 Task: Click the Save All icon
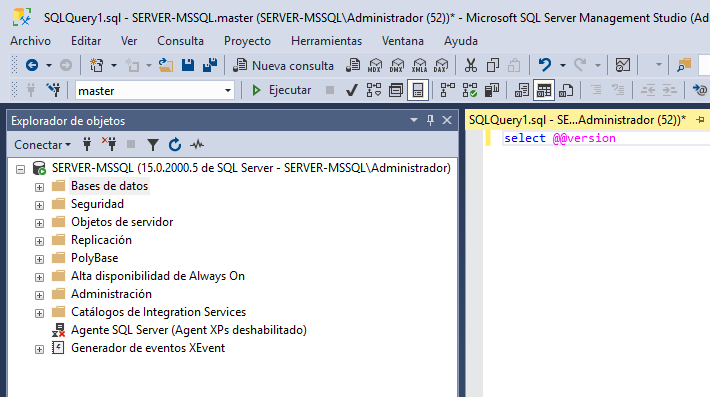click(x=210, y=66)
